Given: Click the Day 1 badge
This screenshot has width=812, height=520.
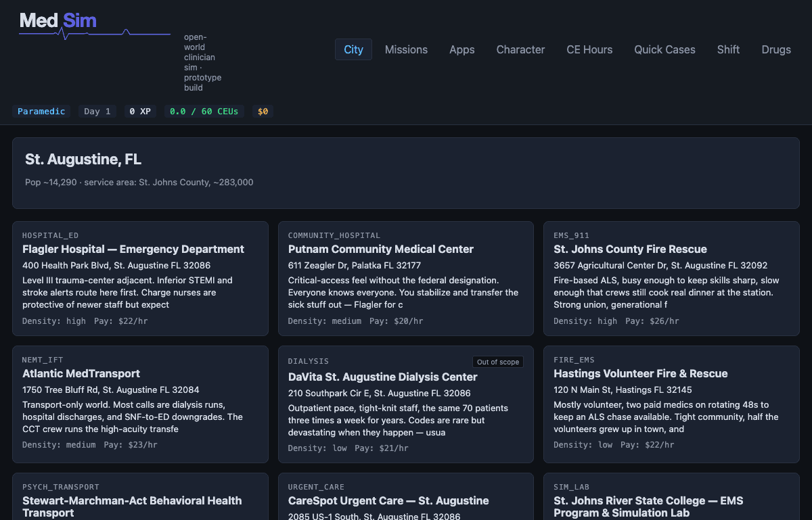Looking at the screenshot, I should click(97, 112).
